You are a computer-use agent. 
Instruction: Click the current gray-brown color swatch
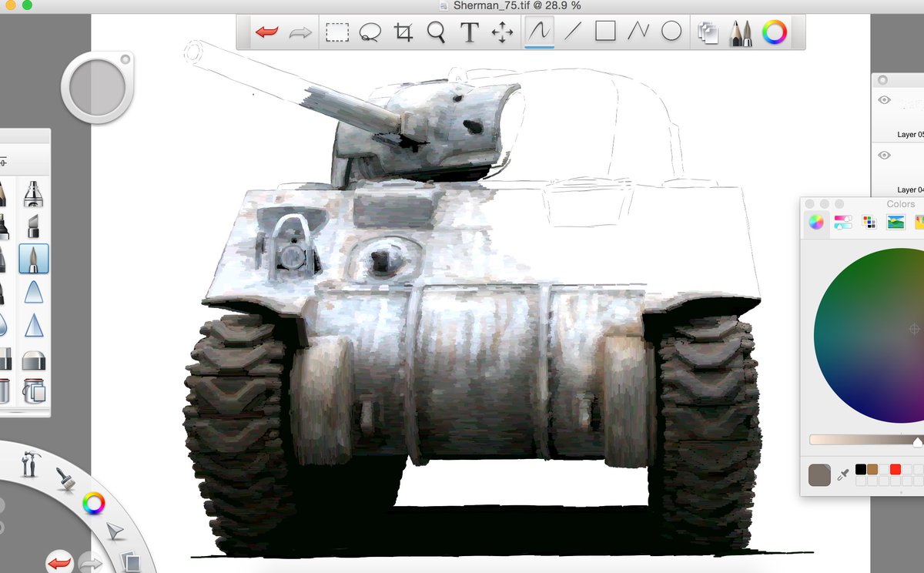(819, 474)
